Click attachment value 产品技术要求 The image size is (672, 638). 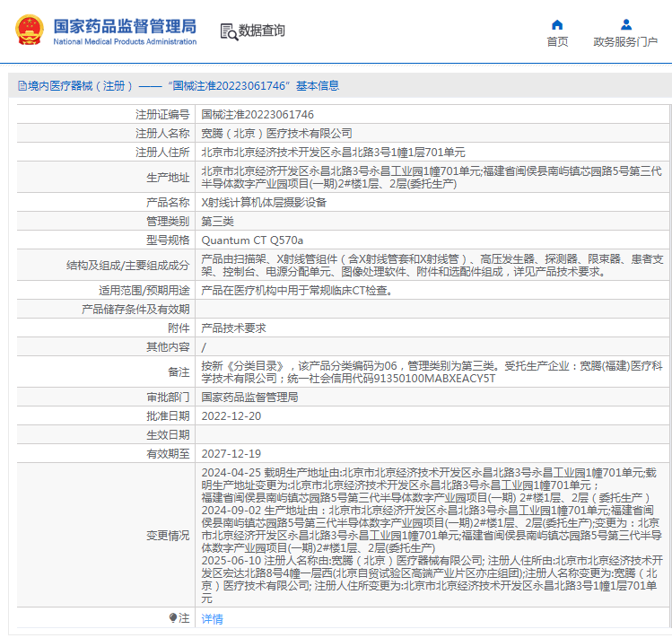(x=233, y=328)
